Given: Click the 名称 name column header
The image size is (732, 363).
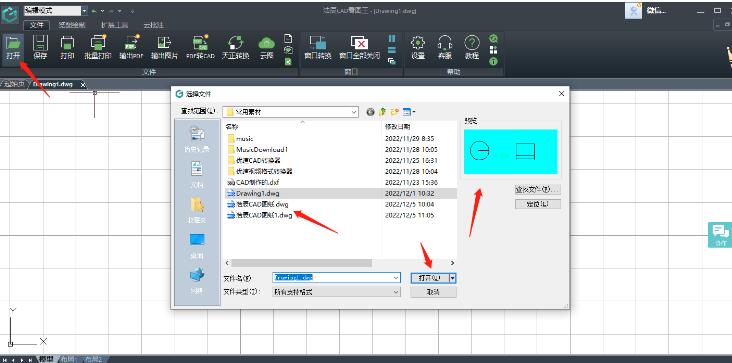Looking at the screenshot, I should pyautogui.click(x=232, y=126).
